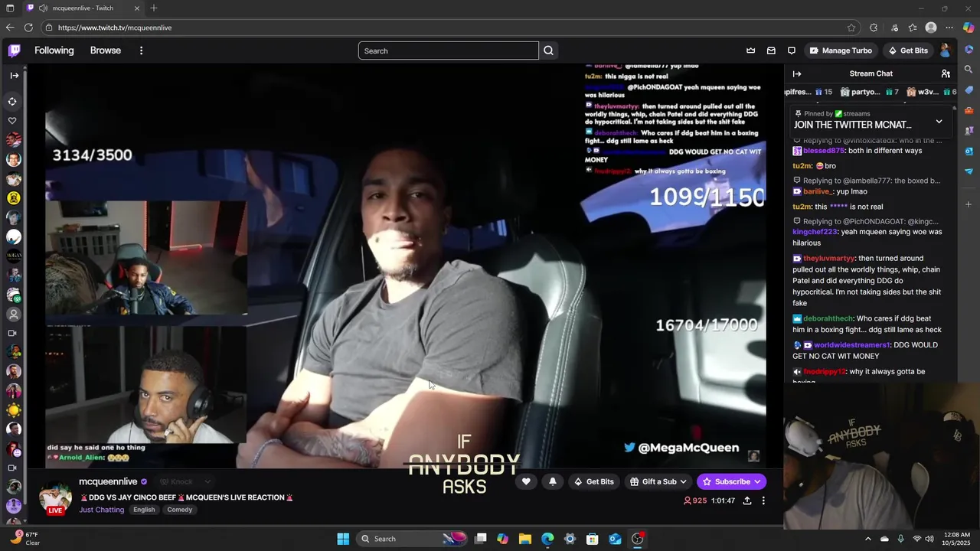Select the Comedy tag
Screen dimensions: 980x551
coord(180,510)
